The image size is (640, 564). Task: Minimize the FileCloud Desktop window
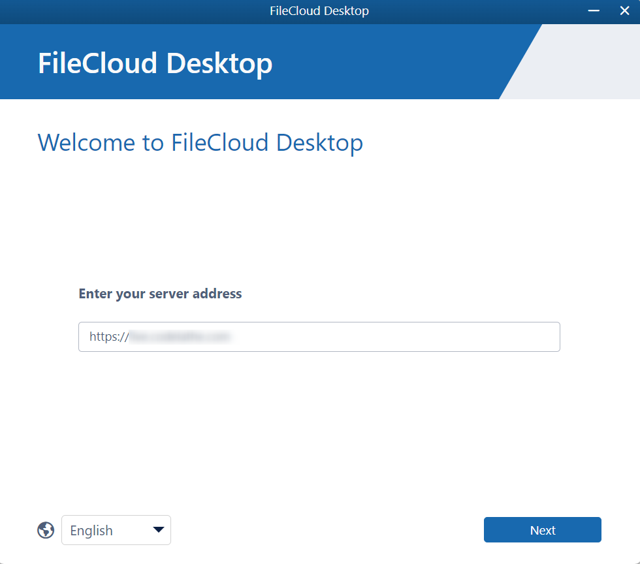coord(593,11)
